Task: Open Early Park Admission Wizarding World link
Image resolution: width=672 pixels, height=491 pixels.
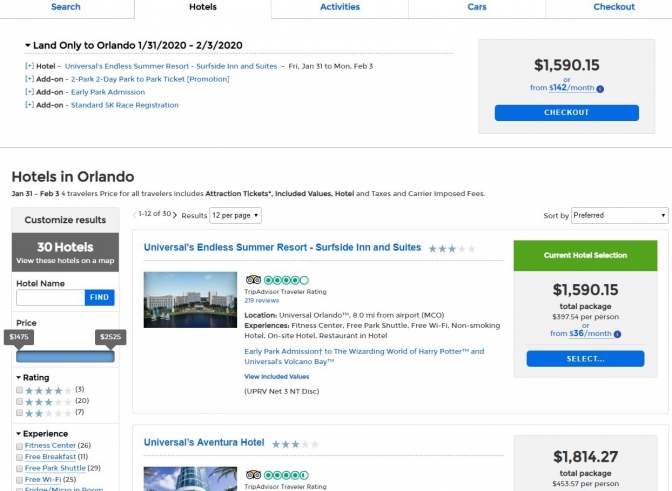Action: click(364, 356)
